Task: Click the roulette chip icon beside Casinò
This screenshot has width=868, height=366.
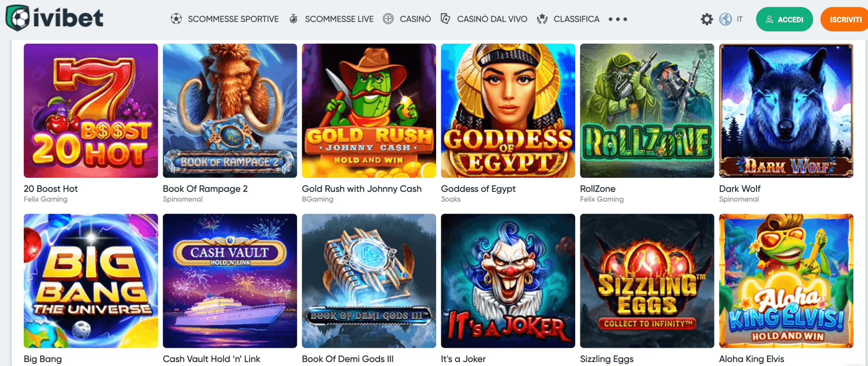Action: [x=388, y=19]
